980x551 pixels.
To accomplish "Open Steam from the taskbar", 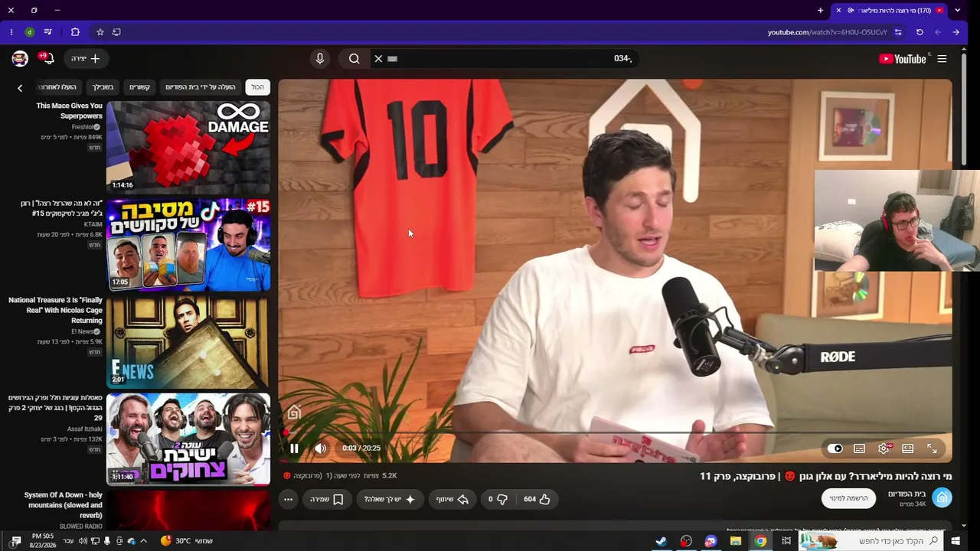I will click(x=661, y=541).
